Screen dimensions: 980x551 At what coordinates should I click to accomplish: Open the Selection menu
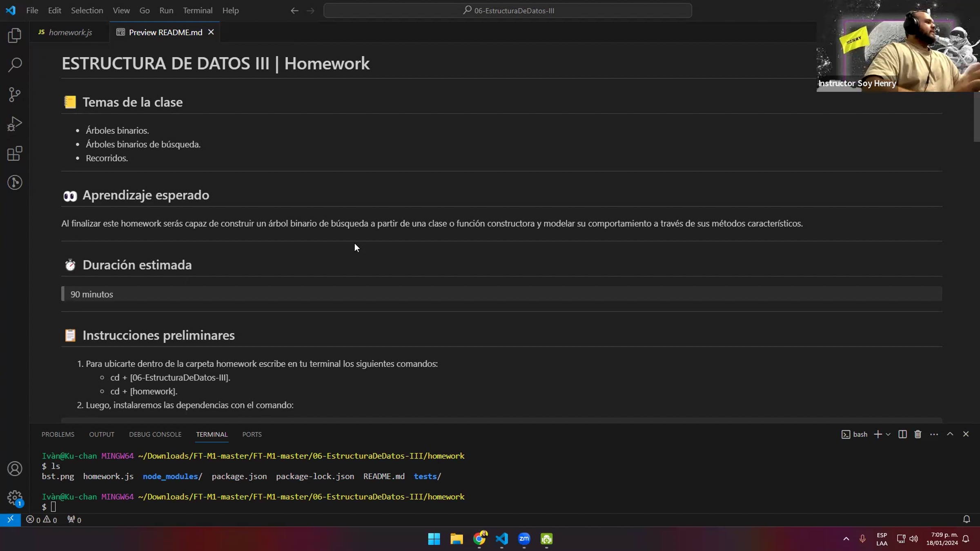tap(87, 11)
